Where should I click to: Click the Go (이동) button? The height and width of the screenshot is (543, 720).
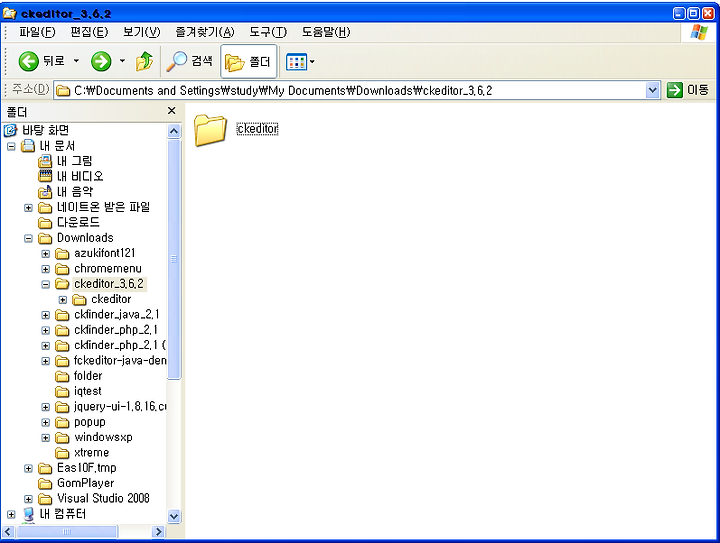[x=687, y=90]
